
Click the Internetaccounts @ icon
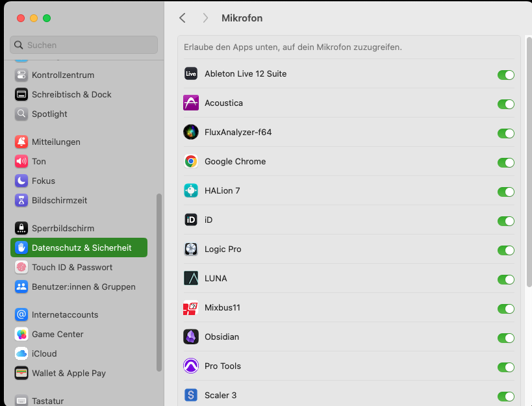pyautogui.click(x=21, y=314)
